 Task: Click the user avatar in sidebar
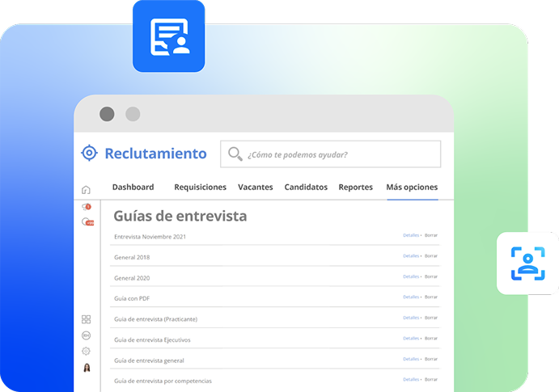(x=87, y=368)
